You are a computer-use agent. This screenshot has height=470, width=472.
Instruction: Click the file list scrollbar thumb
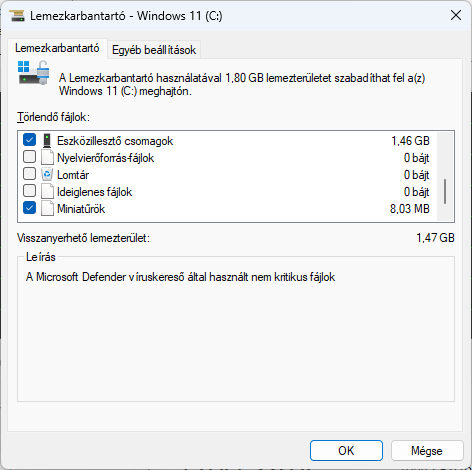[x=445, y=191]
